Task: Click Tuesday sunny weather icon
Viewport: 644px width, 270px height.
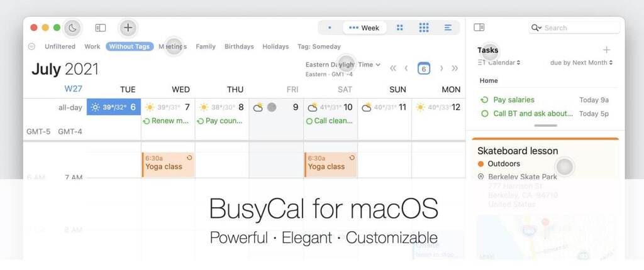Action: point(96,107)
